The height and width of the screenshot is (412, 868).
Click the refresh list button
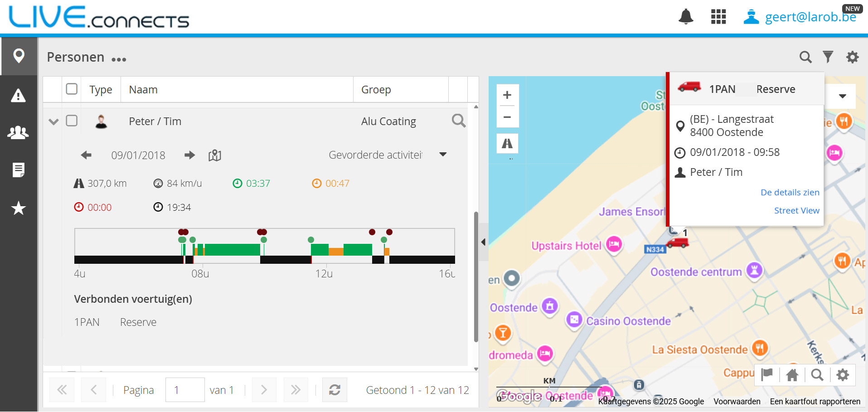pos(335,390)
